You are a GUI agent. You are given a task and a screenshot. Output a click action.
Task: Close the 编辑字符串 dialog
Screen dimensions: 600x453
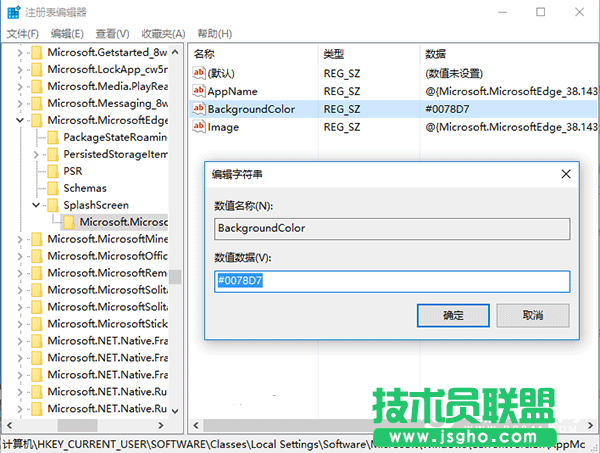[x=566, y=174]
